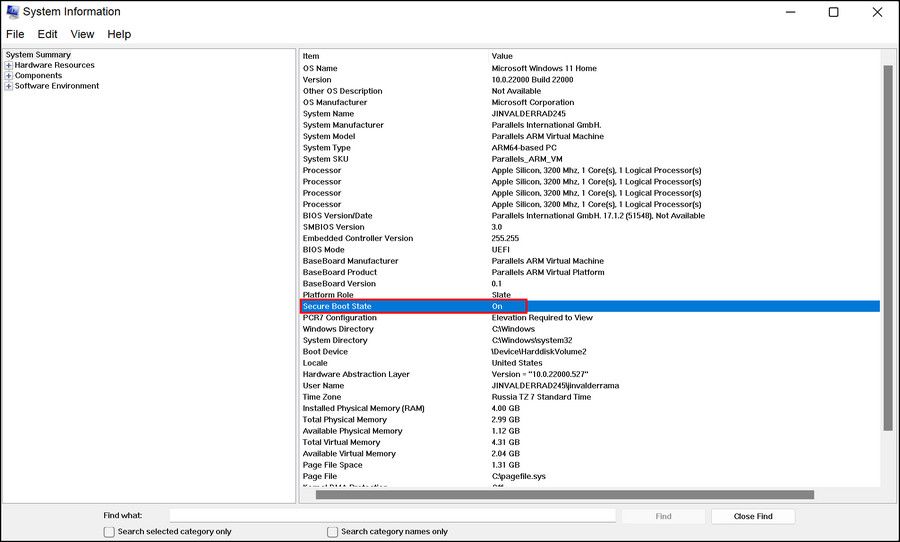Maximize the System Information window
This screenshot has height=542, width=900.
pos(833,12)
